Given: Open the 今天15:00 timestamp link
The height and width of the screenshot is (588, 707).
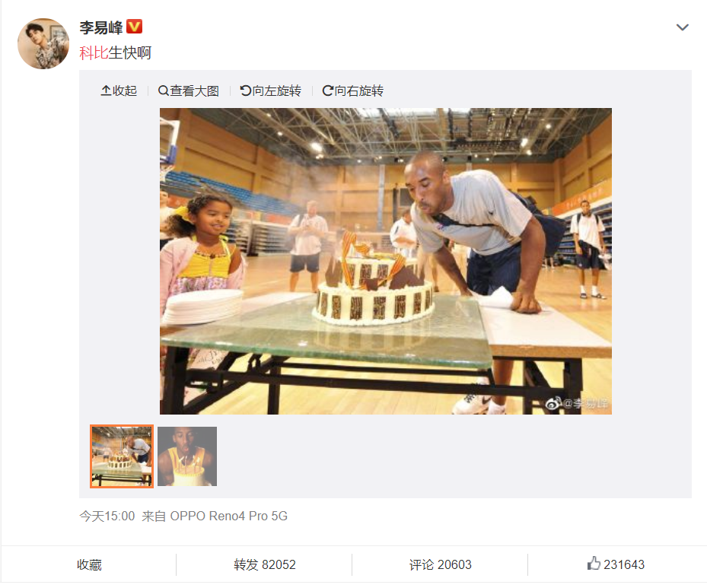Looking at the screenshot, I should tap(107, 516).
